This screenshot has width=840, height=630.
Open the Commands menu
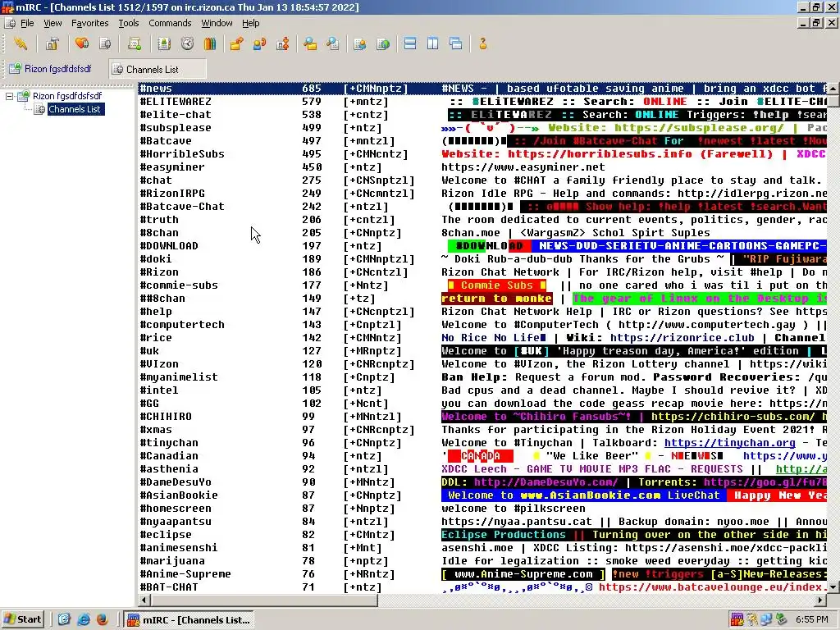point(170,23)
